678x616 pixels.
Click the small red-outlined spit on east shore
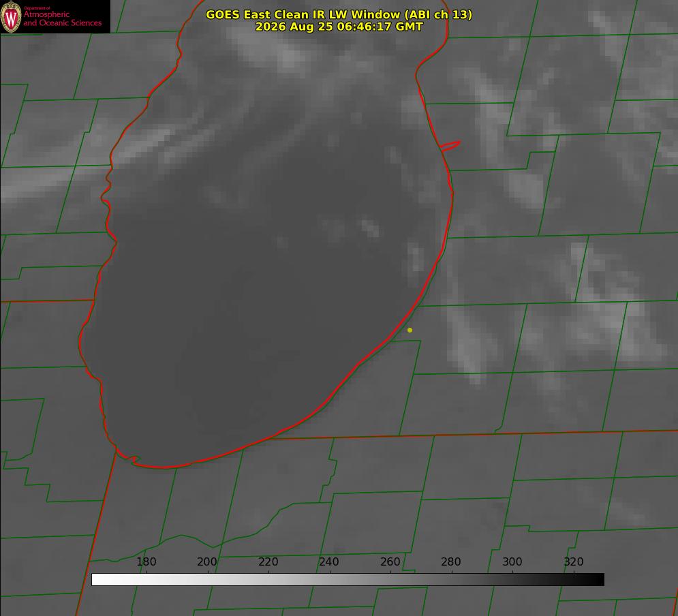[x=450, y=146]
